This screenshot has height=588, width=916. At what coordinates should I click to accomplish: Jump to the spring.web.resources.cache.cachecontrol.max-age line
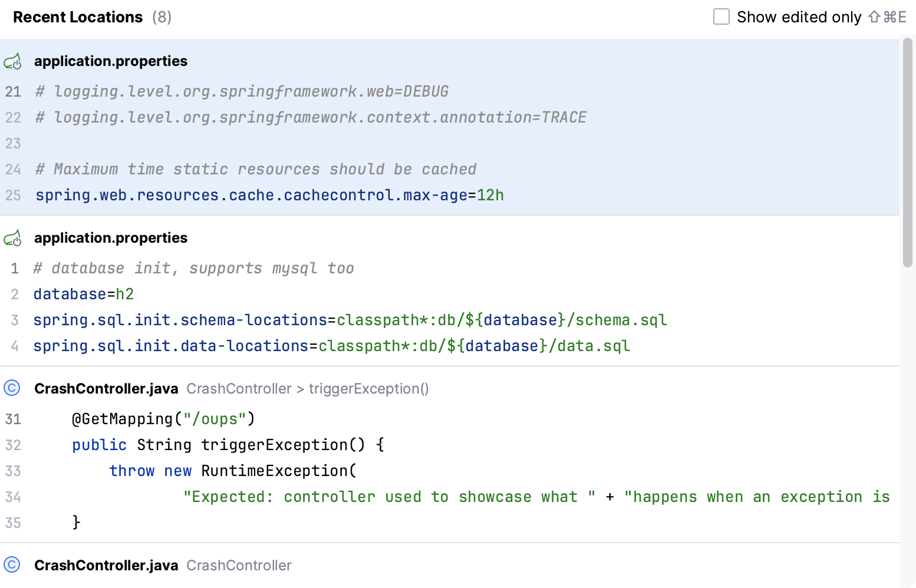[x=269, y=196]
